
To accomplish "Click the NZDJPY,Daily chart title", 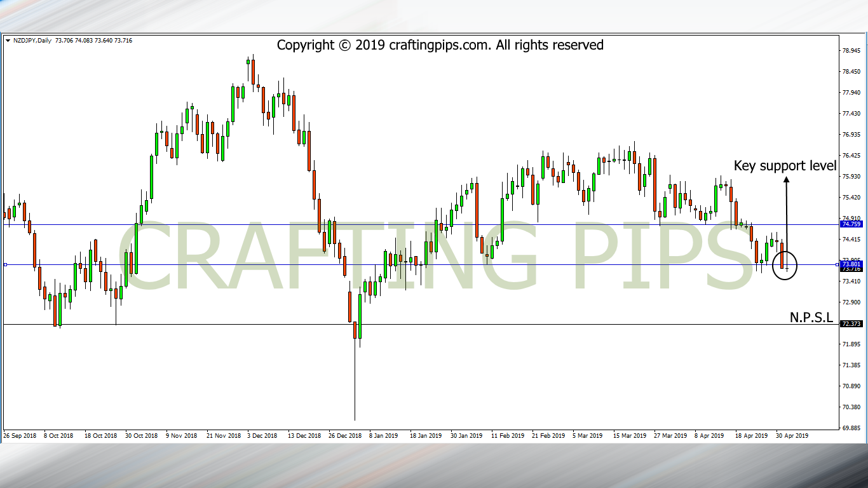I will tap(32, 41).
